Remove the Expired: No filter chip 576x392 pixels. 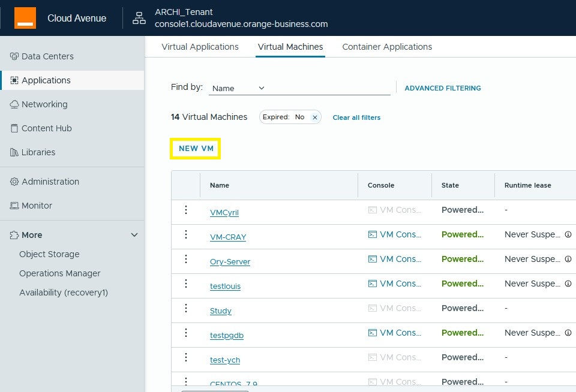pyautogui.click(x=314, y=117)
